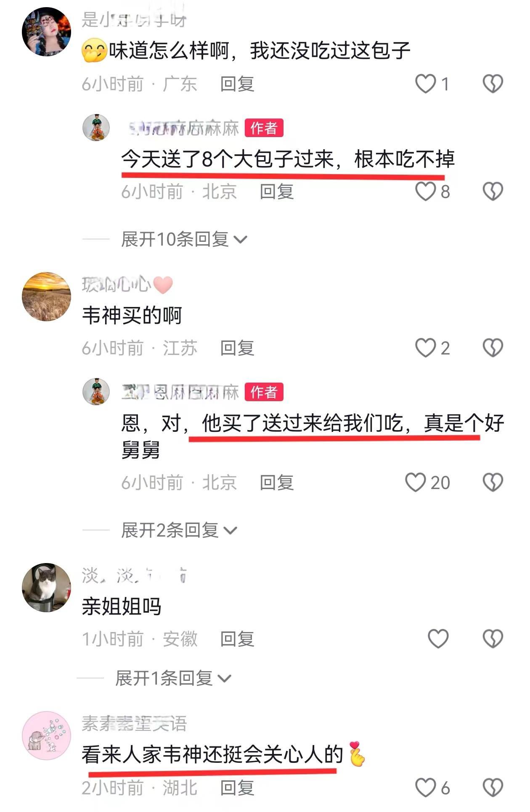
Task: Tap the 作者 badge on first author reply
Action: click(264, 128)
